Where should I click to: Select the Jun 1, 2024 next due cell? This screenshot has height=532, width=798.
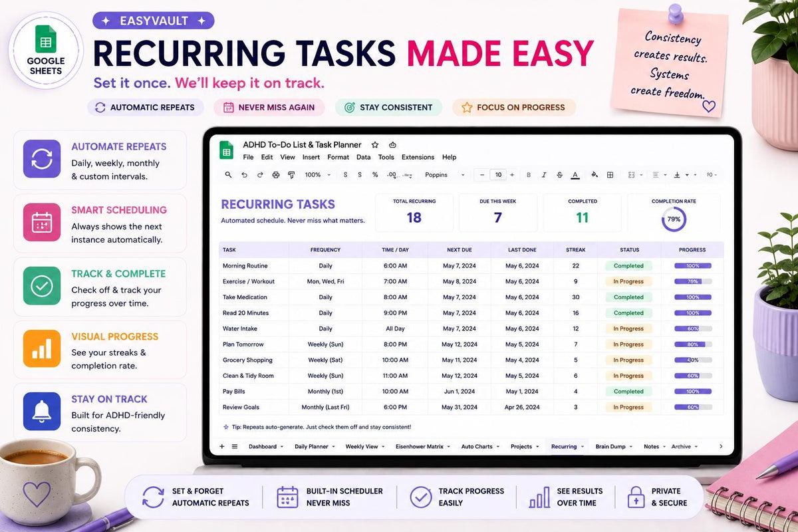click(x=459, y=392)
